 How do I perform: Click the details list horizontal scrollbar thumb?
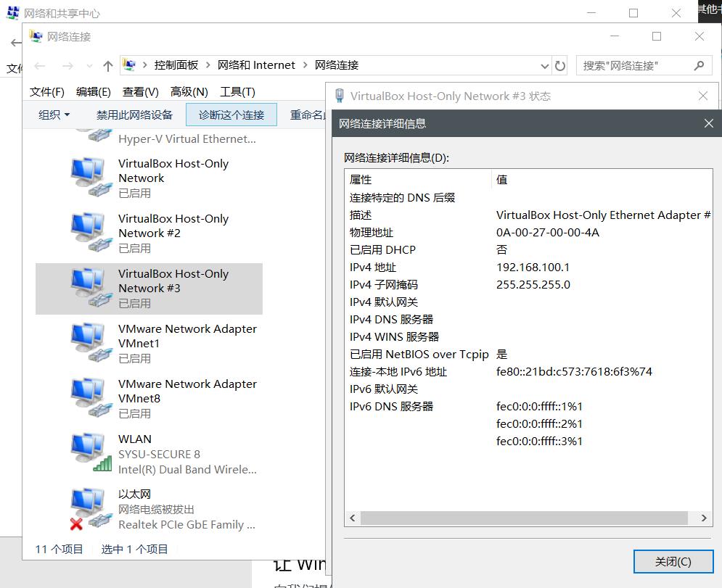pyautogui.click(x=524, y=518)
